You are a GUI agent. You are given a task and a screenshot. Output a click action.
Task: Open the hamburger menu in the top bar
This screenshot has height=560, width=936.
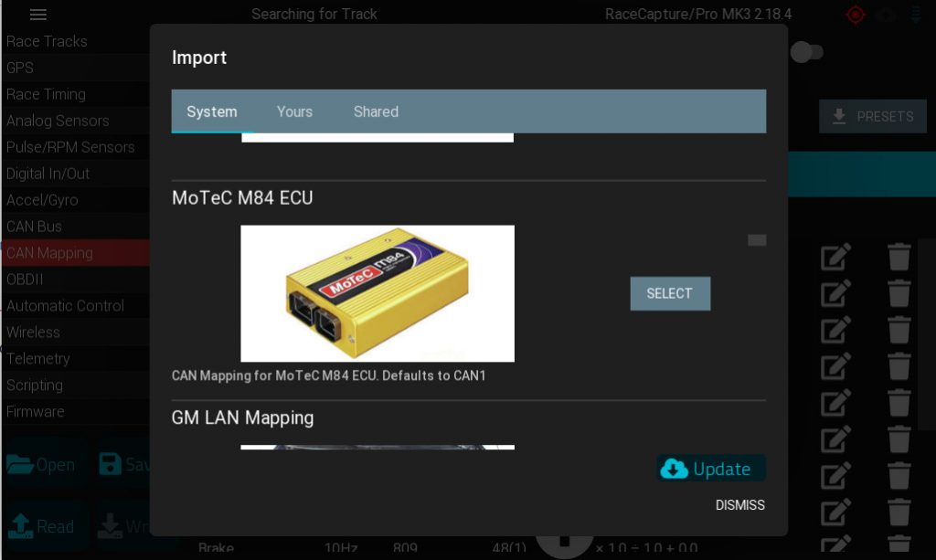tap(38, 15)
